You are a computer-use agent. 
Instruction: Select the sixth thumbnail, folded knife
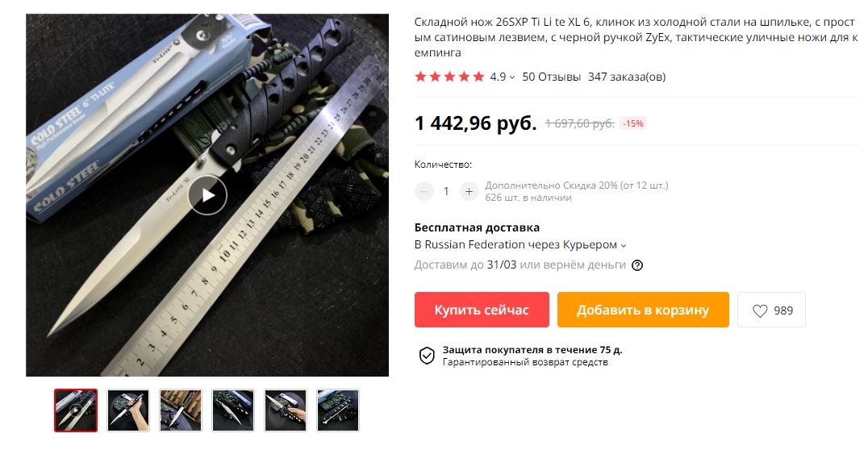[338, 410]
